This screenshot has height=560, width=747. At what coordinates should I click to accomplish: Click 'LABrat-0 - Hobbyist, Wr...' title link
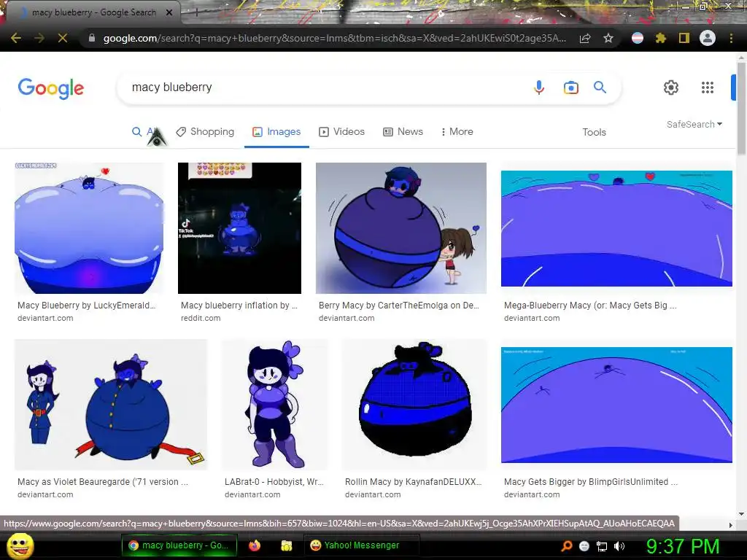[274, 482]
